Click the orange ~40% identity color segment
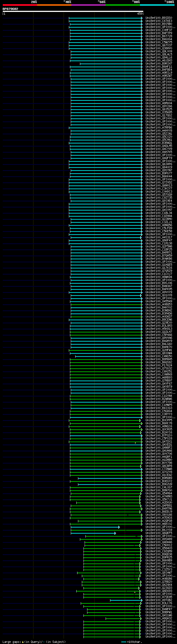The height and width of the screenshot is (644, 177). pos(54,5)
